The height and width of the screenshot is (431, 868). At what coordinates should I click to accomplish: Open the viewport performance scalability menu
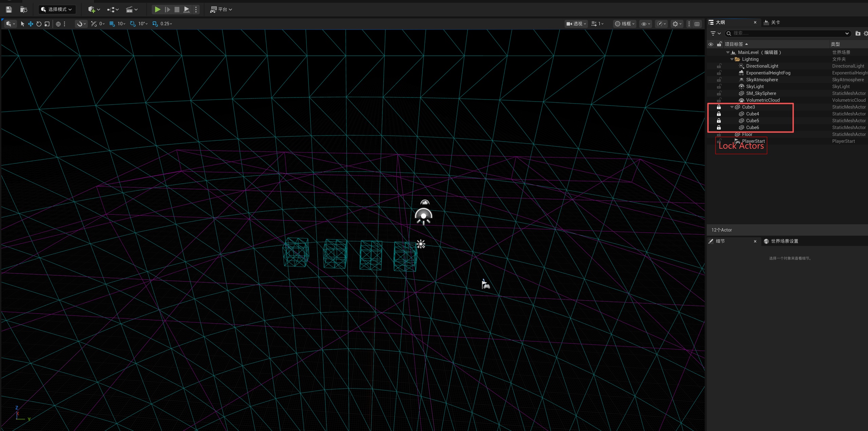(x=661, y=24)
